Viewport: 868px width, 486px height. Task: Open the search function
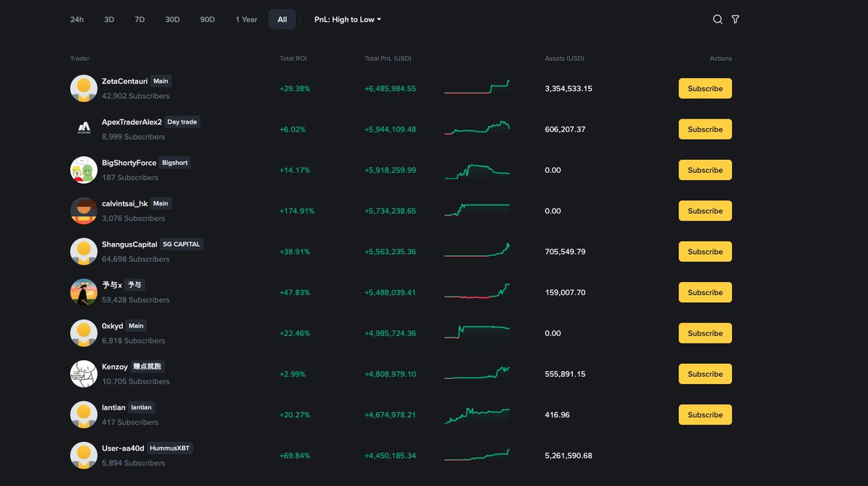[717, 20]
